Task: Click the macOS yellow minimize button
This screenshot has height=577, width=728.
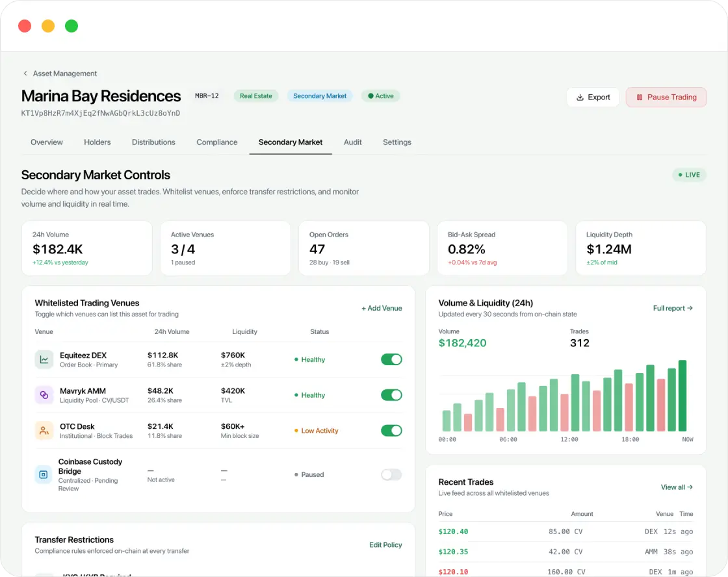Action: (x=48, y=26)
